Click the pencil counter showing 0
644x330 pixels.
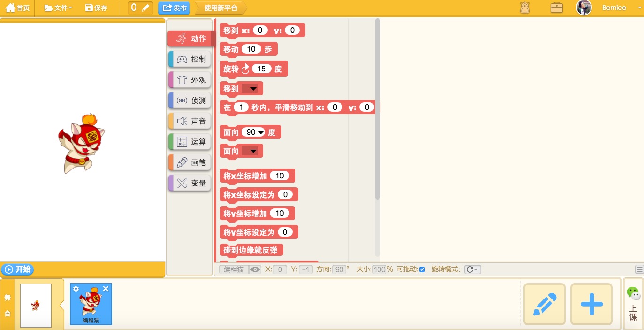point(140,8)
